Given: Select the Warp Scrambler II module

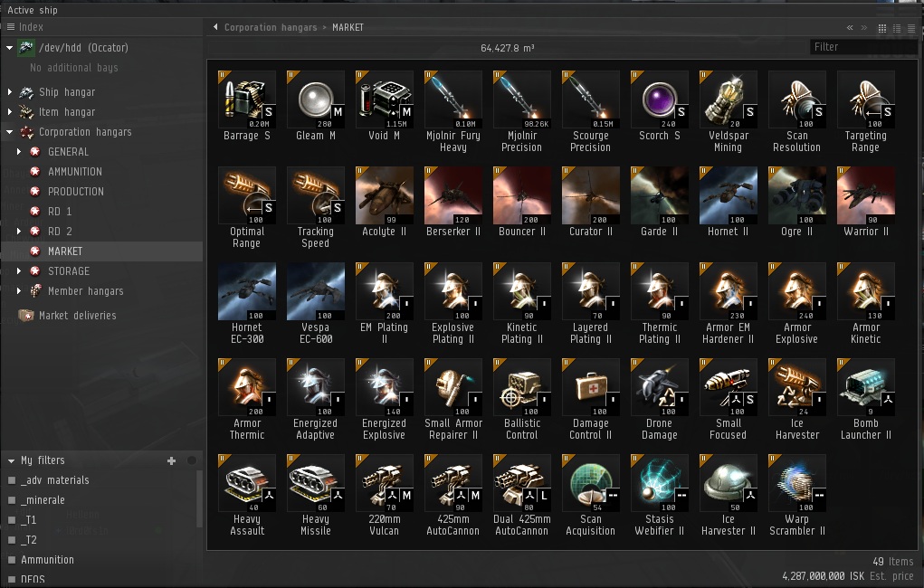Looking at the screenshot, I should coord(796,496).
